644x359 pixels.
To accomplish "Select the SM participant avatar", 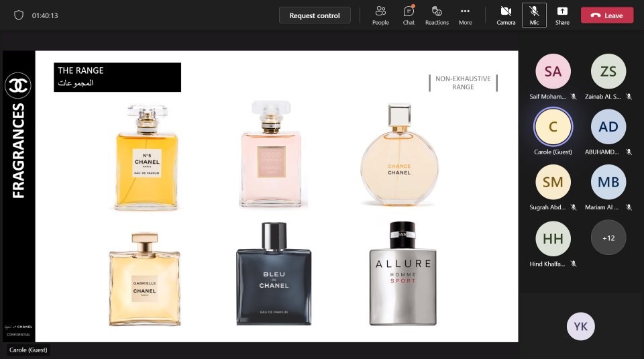I will click(x=553, y=182).
